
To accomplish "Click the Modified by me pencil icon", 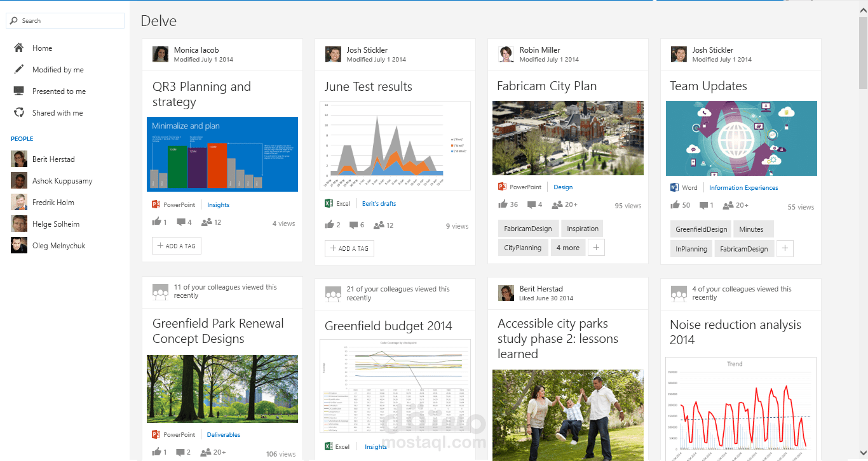I will (x=19, y=70).
